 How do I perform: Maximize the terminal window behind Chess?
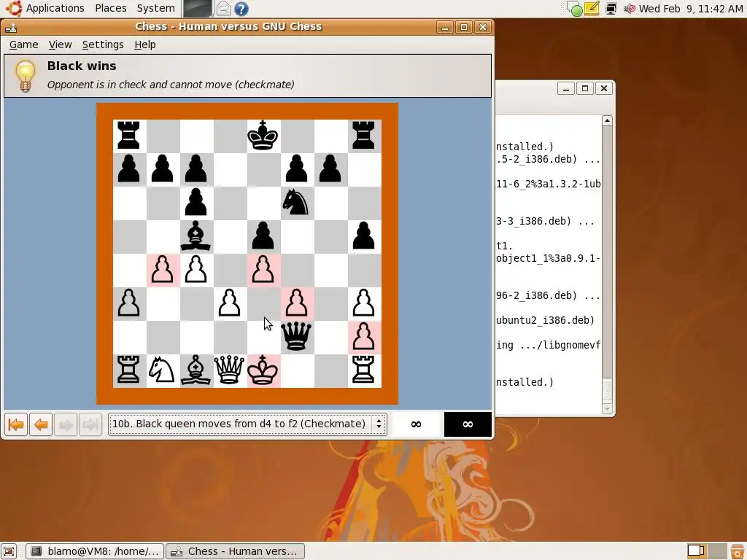pos(585,88)
